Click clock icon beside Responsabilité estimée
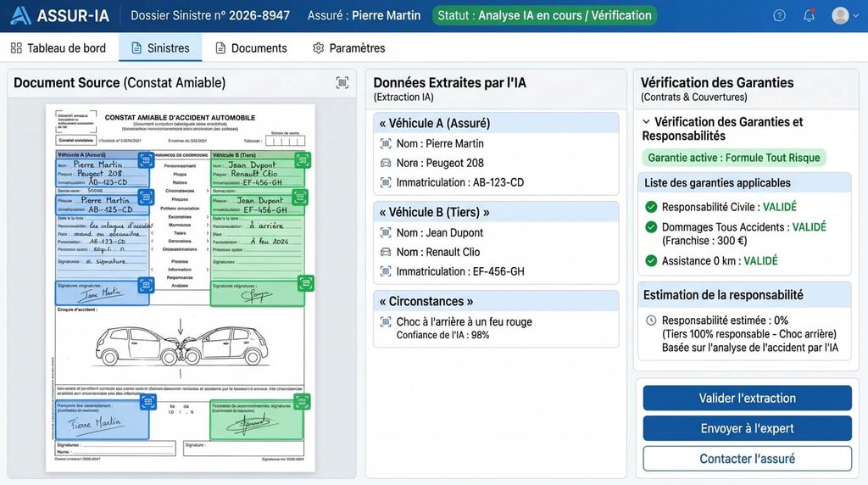 [x=651, y=321]
